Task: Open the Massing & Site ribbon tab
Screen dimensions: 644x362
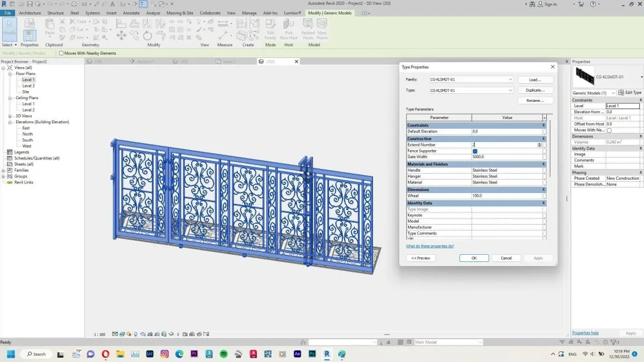Action: [180, 13]
